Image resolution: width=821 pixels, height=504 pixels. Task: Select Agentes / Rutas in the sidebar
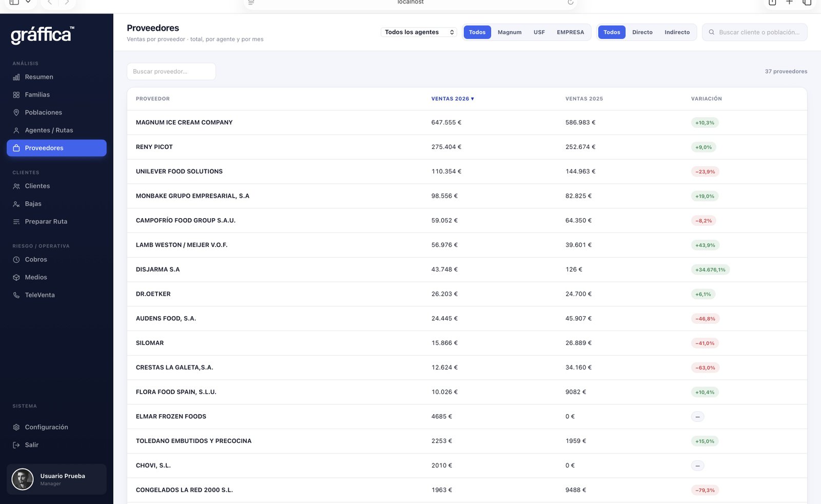[56, 130]
